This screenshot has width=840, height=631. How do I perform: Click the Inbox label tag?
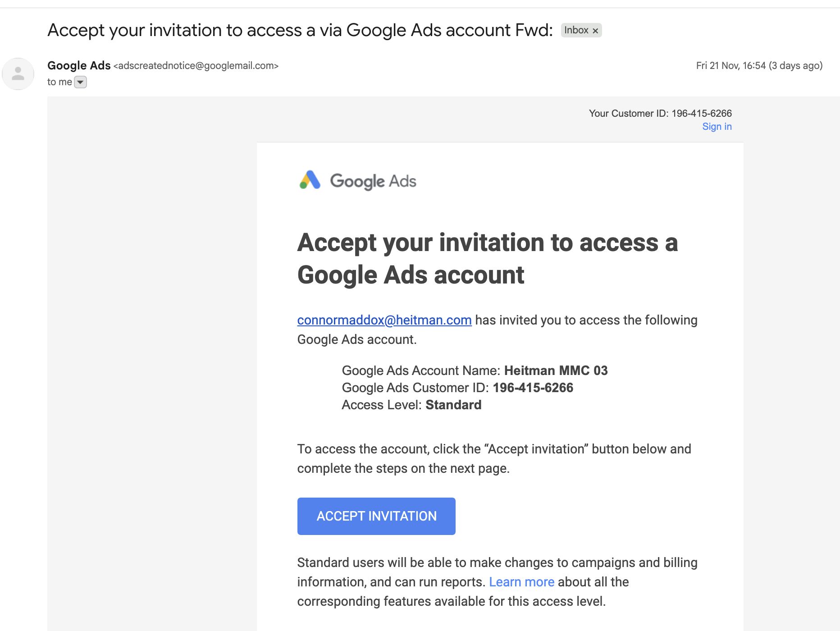(576, 30)
